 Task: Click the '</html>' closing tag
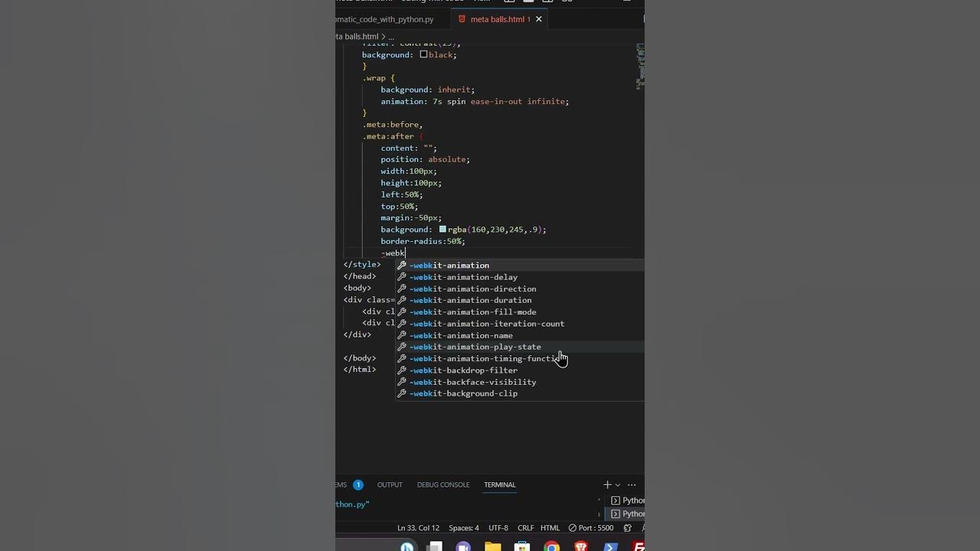pyautogui.click(x=360, y=370)
